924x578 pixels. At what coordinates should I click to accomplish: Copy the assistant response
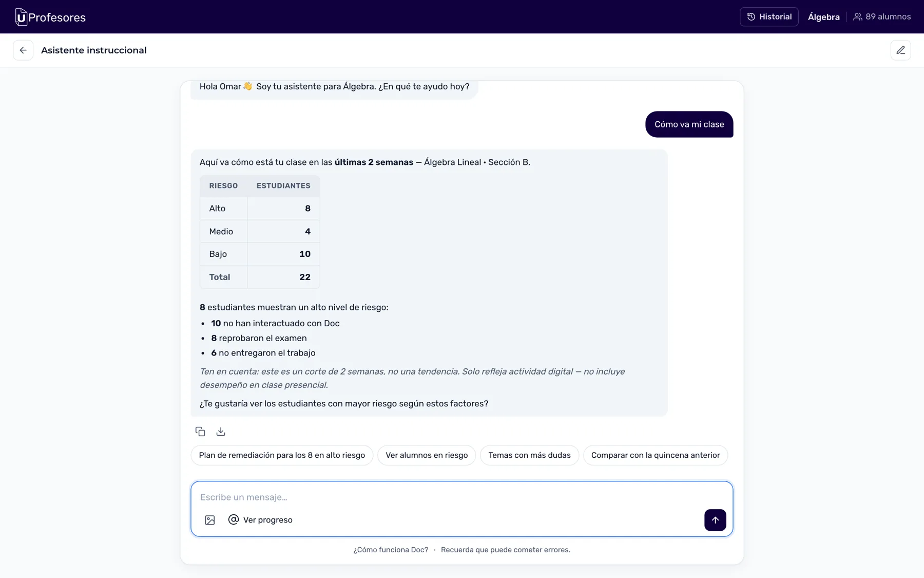(x=200, y=432)
